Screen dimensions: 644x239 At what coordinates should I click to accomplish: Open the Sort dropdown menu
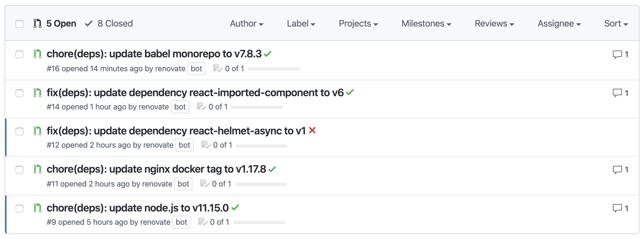click(x=616, y=24)
